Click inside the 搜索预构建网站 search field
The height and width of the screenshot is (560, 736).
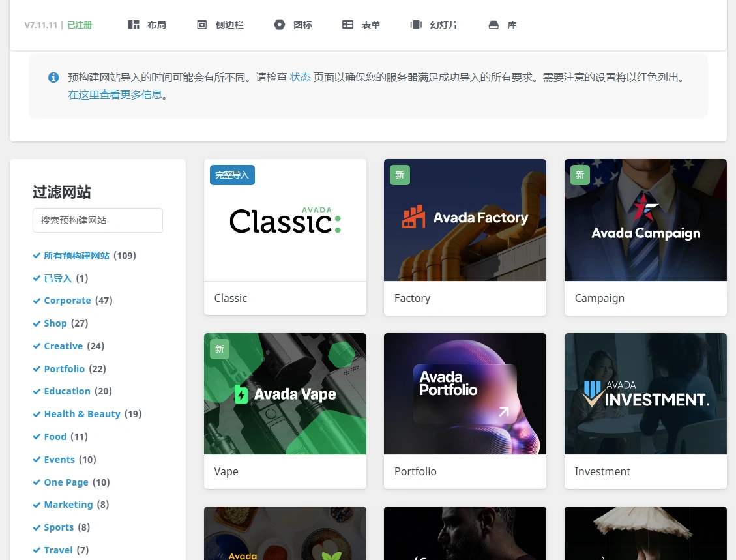coord(98,220)
